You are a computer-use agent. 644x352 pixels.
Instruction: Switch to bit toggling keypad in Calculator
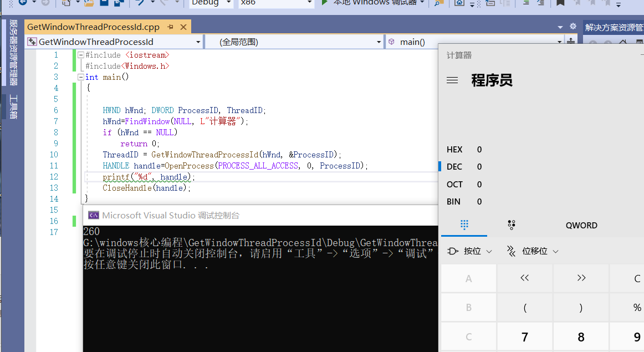pos(512,225)
